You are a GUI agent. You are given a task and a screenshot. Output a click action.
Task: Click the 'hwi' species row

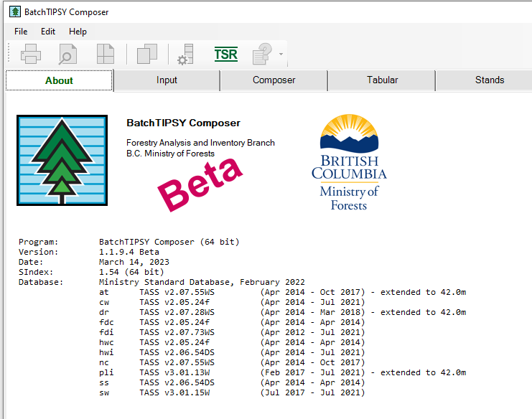point(232,352)
